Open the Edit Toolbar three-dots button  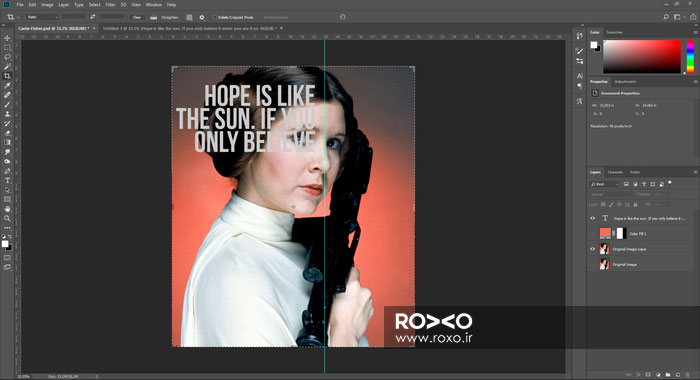pyautogui.click(x=7, y=228)
